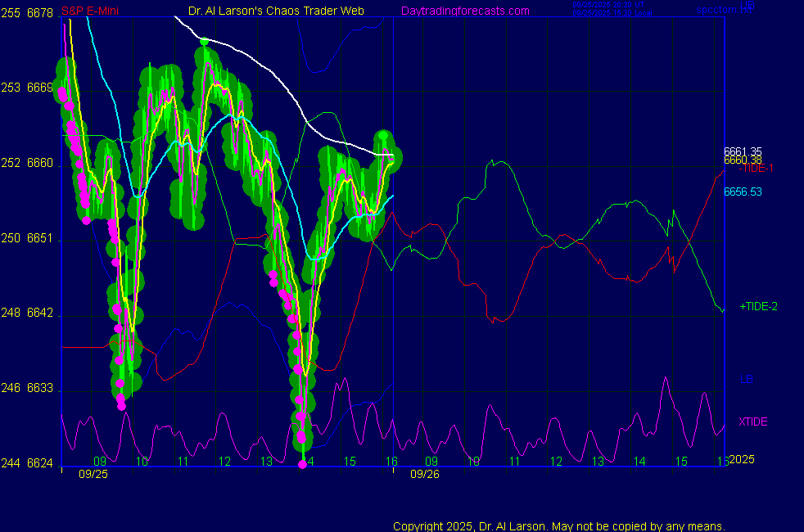Click the 09/26 date marker on time axis

tap(423, 473)
